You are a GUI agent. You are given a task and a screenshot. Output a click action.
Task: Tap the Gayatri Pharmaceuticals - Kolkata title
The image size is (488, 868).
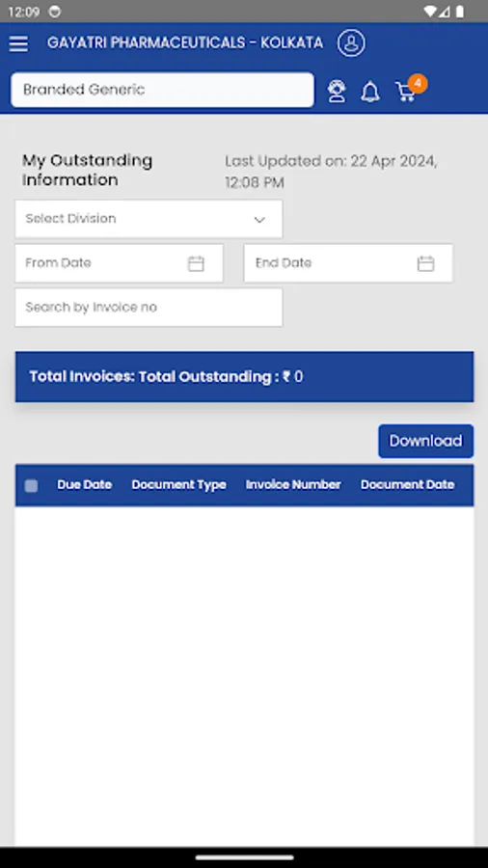pyautogui.click(x=185, y=42)
